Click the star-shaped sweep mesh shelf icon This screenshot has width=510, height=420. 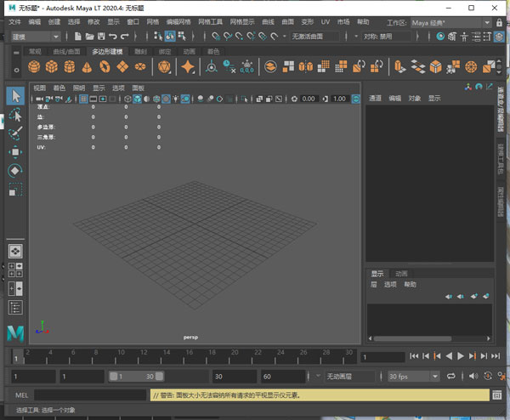coord(188,66)
